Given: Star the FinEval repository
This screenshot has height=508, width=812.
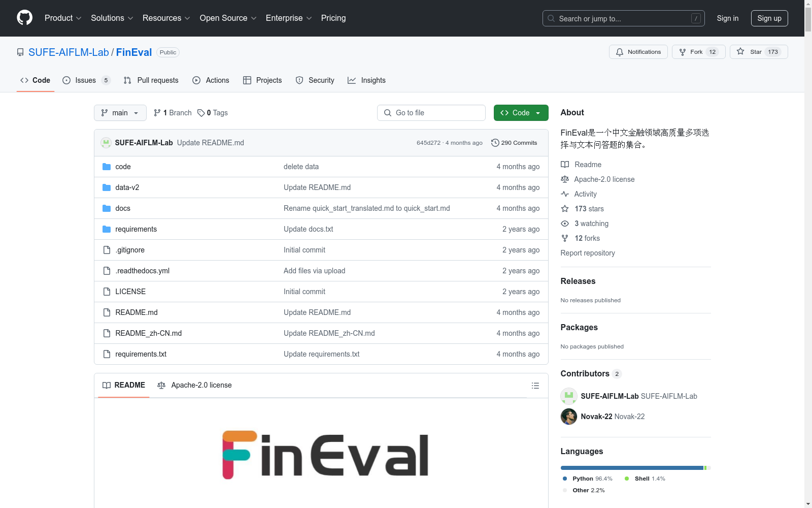Looking at the screenshot, I should click(759, 52).
